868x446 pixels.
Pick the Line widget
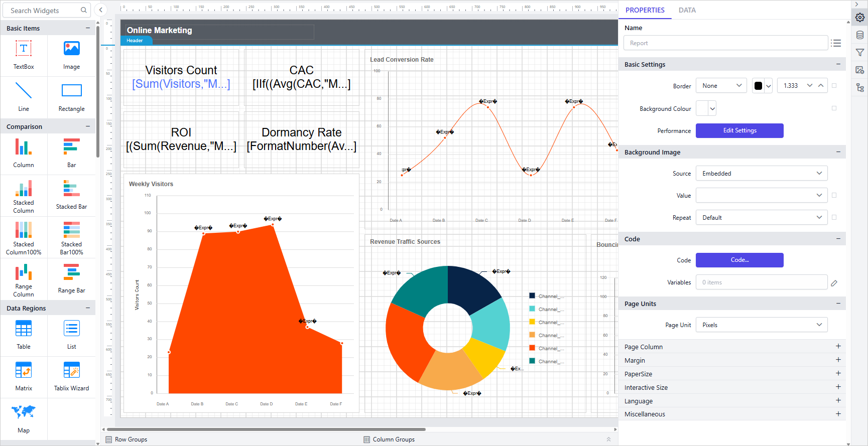(24, 97)
